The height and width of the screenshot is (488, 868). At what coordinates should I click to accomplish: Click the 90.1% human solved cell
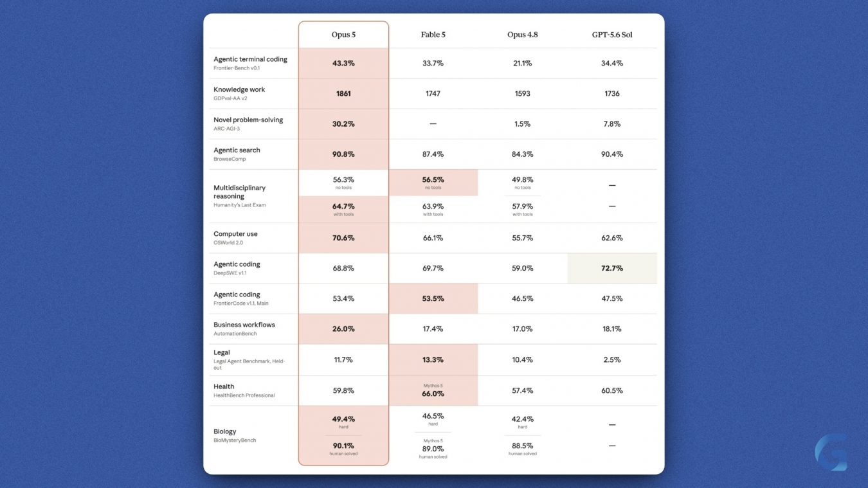click(x=343, y=449)
